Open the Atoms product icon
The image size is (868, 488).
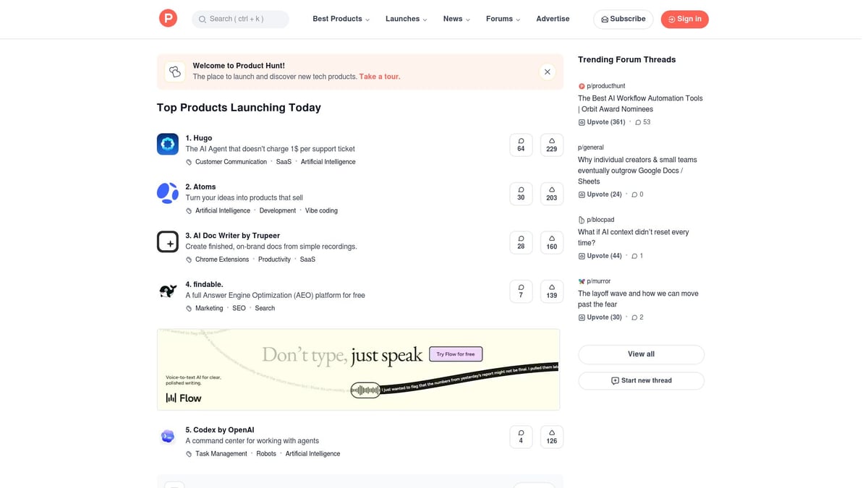tap(168, 193)
